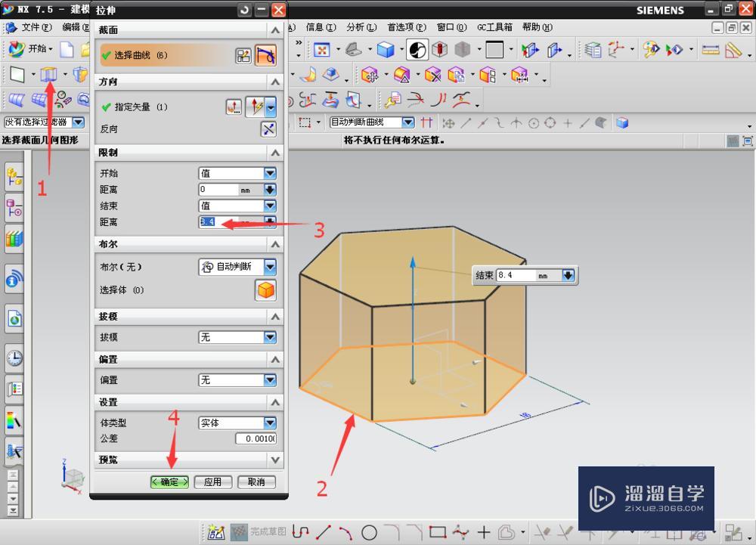The image size is (756, 545).
Task: Click the Fit view icon in toolbar
Action: pos(321,49)
